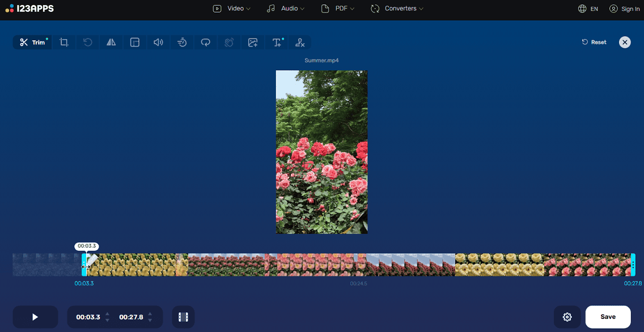644x332 pixels.
Task: Change language via EN globe
Action: (588, 9)
